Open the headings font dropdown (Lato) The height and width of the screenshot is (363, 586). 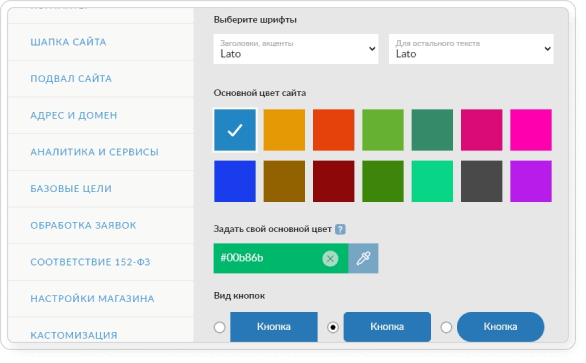point(296,49)
